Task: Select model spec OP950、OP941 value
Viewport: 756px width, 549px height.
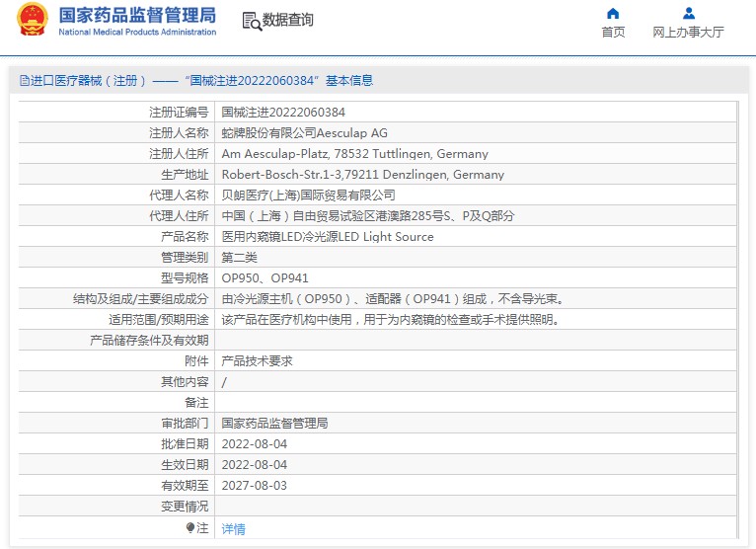Action: point(265,277)
